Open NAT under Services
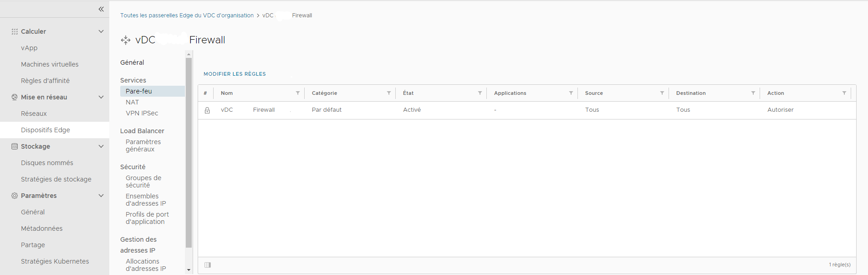The height and width of the screenshot is (275, 868). [x=132, y=102]
